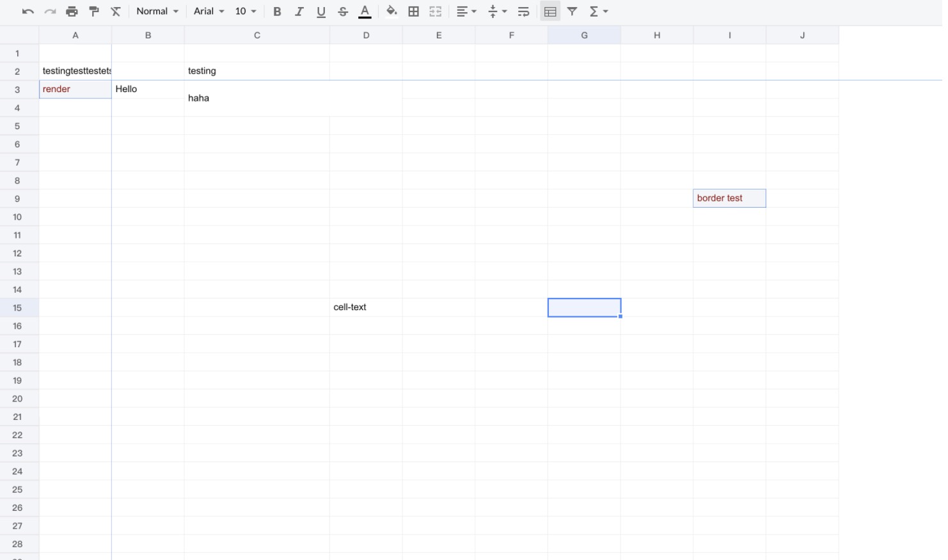
Task: Toggle text wrapping
Action: [x=523, y=12]
